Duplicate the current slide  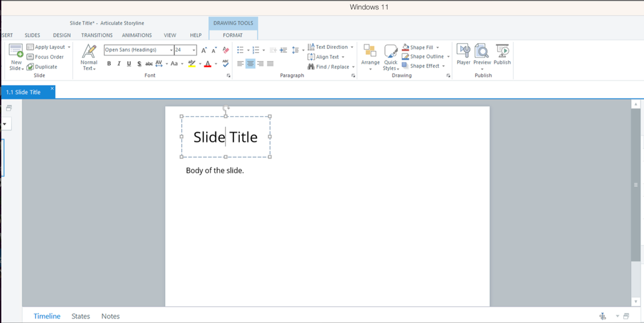point(42,66)
